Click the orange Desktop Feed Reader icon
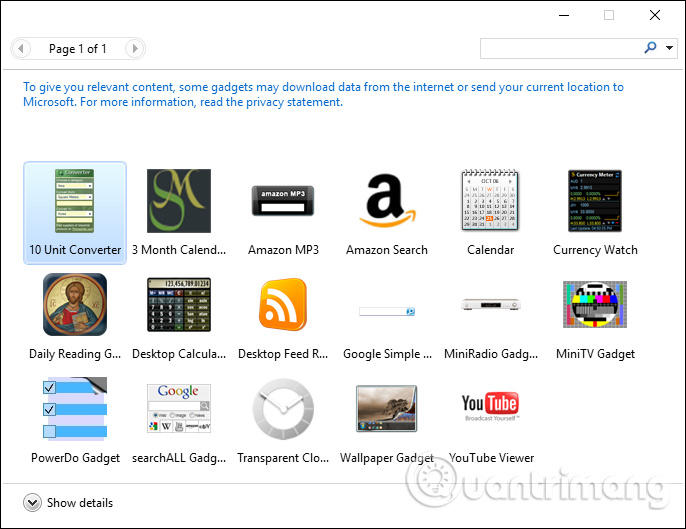Screen dimensions: 686x529 pos(283,305)
